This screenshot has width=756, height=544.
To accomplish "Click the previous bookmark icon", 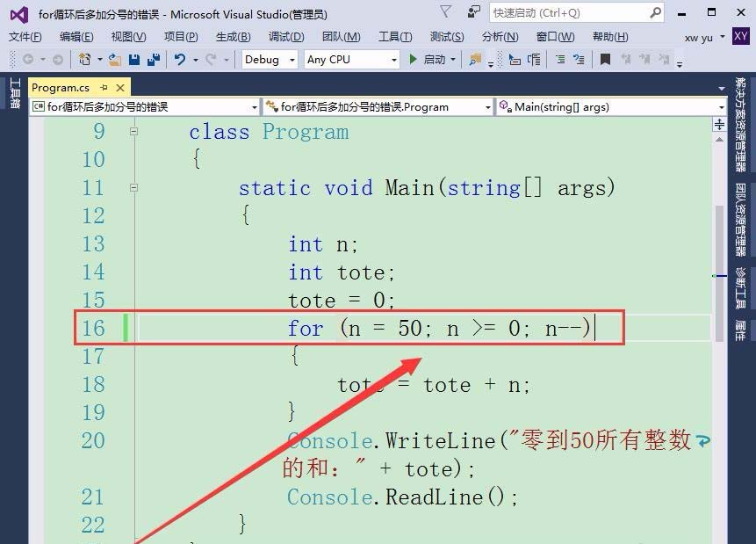I will click(x=626, y=60).
